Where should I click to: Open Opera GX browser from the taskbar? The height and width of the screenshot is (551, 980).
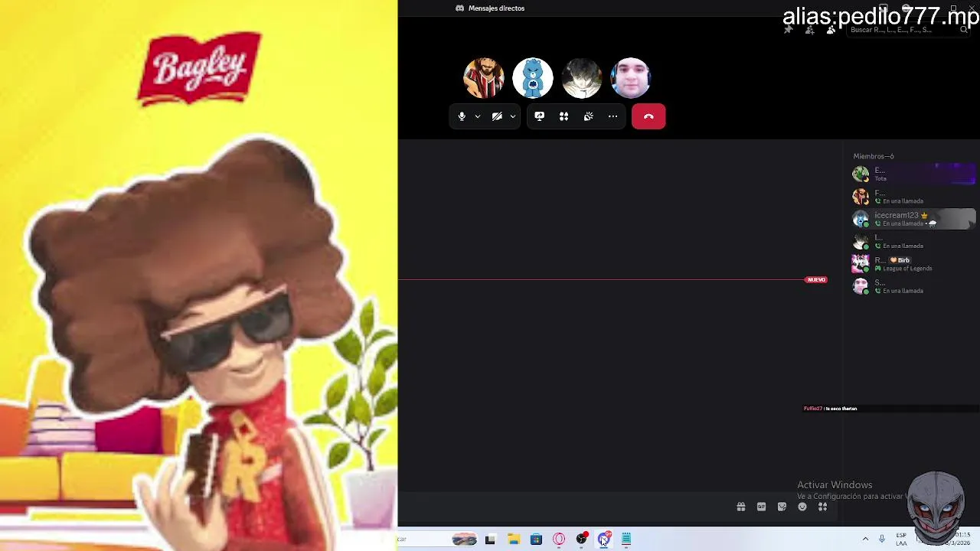pos(559,540)
